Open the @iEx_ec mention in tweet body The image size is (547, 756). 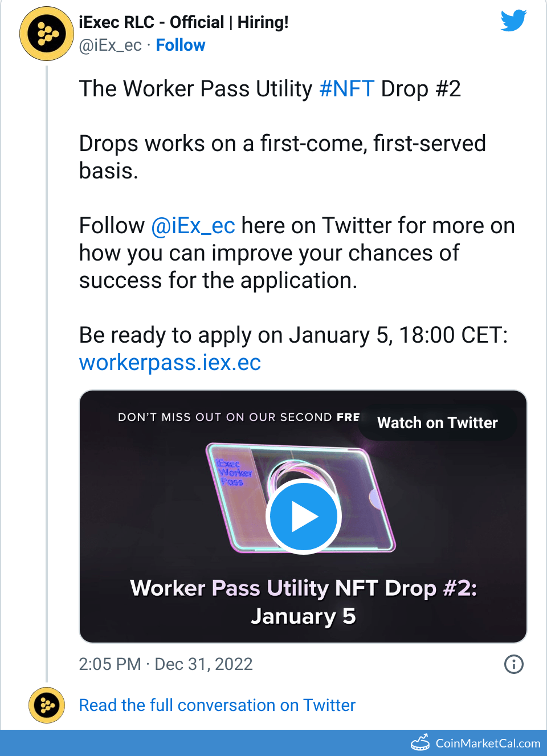193,226
